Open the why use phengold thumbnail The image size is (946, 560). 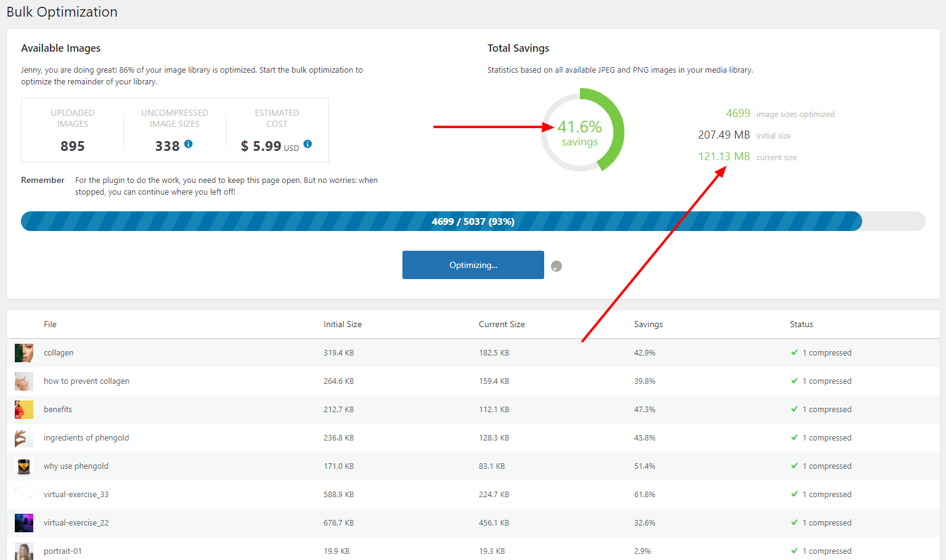click(24, 466)
